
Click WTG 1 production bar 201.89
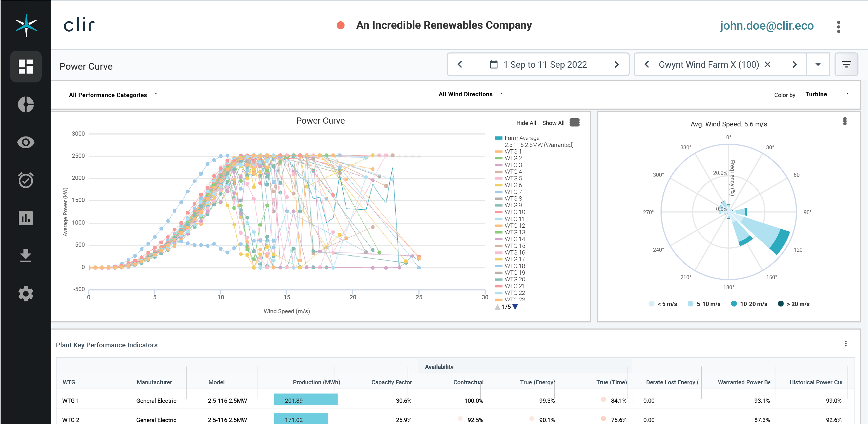click(306, 400)
